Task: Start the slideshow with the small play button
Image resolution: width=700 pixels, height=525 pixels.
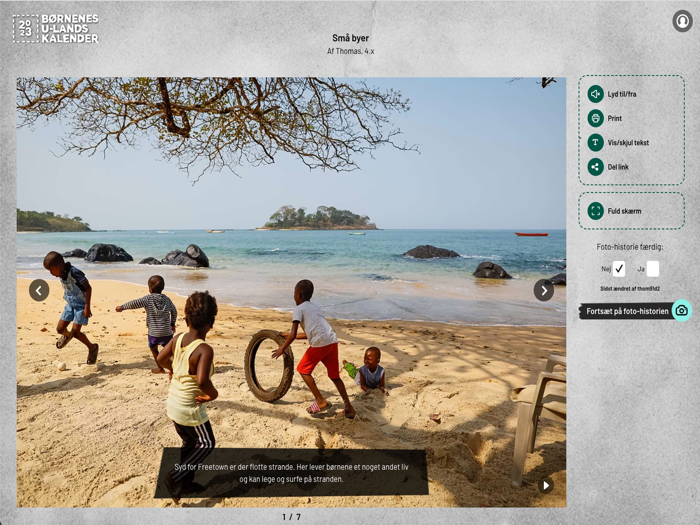Action: 546,485
